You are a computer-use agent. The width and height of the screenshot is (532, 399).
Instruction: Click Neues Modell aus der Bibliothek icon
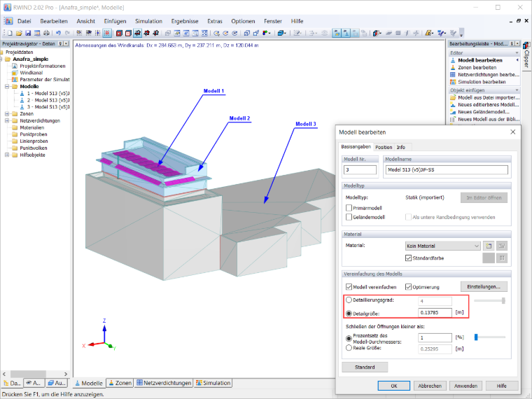[453, 119]
